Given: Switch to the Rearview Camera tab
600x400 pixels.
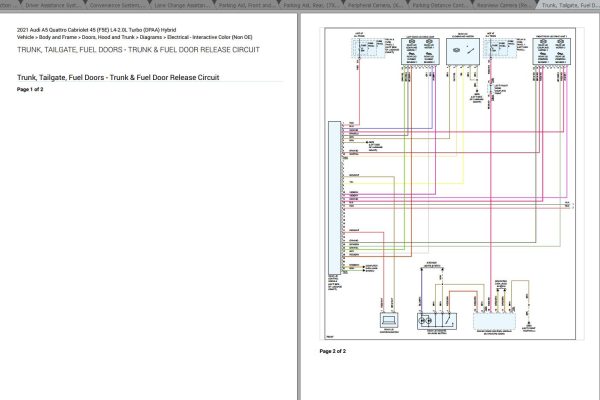Looking at the screenshot, I should (504, 5).
